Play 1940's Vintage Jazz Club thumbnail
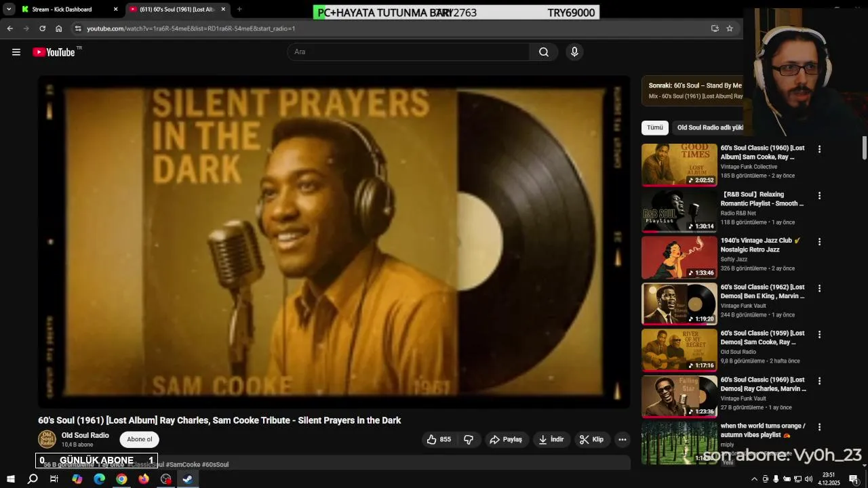Image resolution: width=868 pixels, height=488 pixels. point(679,257)
